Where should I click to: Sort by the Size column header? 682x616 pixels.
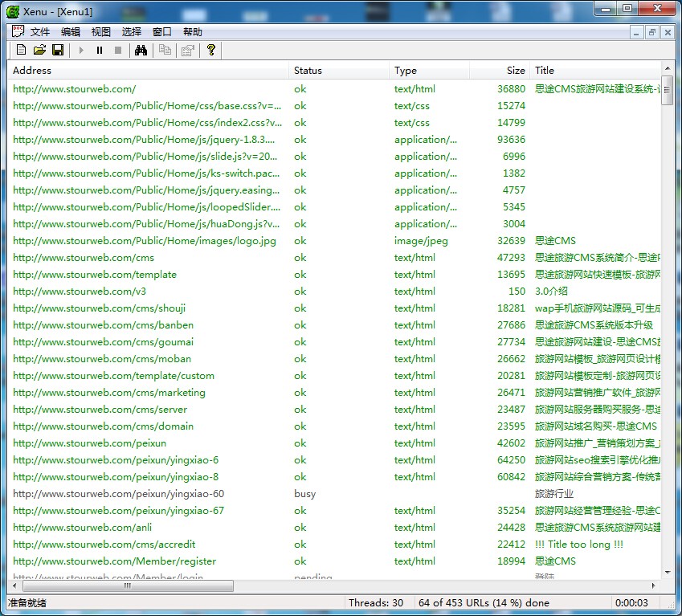(x=499, y=71)
